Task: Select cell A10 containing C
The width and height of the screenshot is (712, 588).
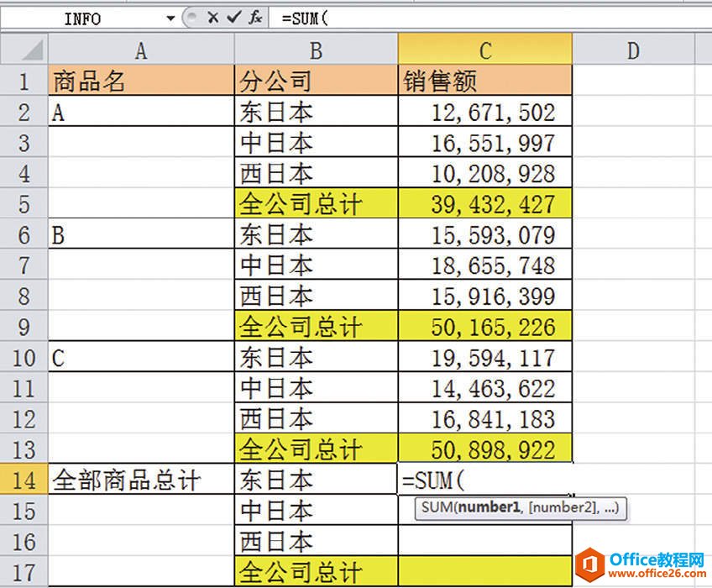Action: [141, 357]
